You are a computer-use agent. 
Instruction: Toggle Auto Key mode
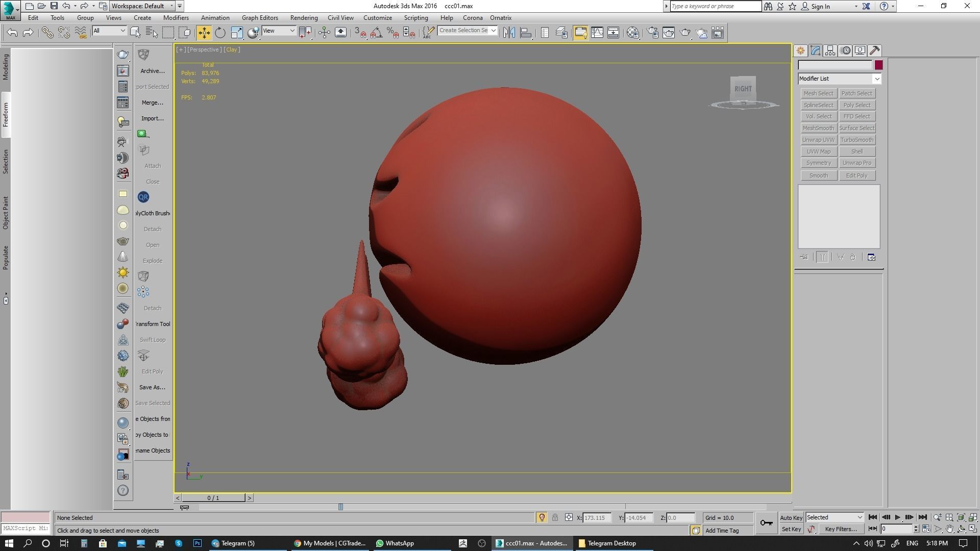(791, 517)
